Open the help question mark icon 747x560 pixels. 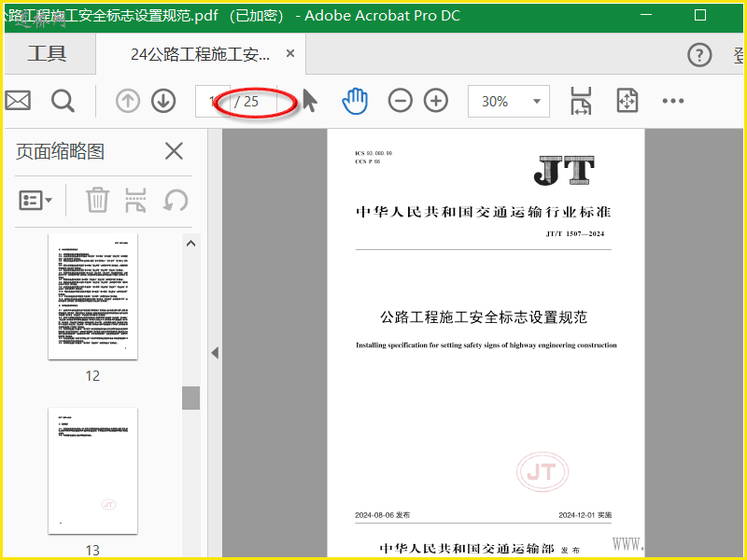699,55
